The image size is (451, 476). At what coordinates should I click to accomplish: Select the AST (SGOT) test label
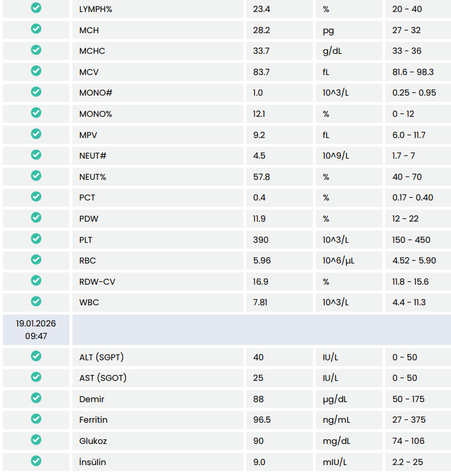[103, 377]
